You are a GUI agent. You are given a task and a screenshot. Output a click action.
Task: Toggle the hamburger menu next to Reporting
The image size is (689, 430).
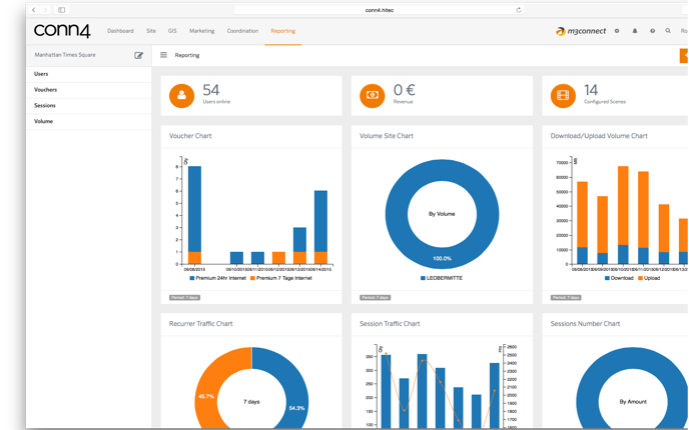(163, 55)
